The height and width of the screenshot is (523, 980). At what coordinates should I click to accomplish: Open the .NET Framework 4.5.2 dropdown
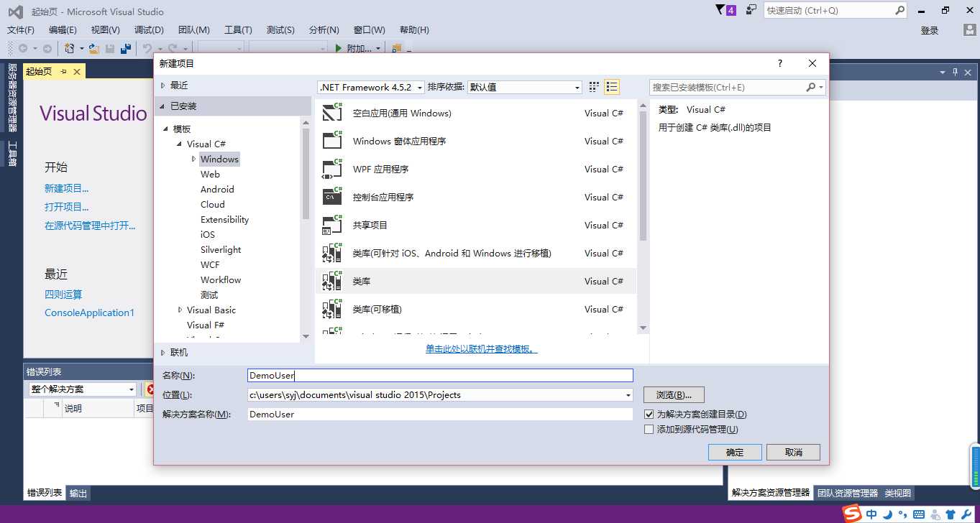(x=371, y=87)
